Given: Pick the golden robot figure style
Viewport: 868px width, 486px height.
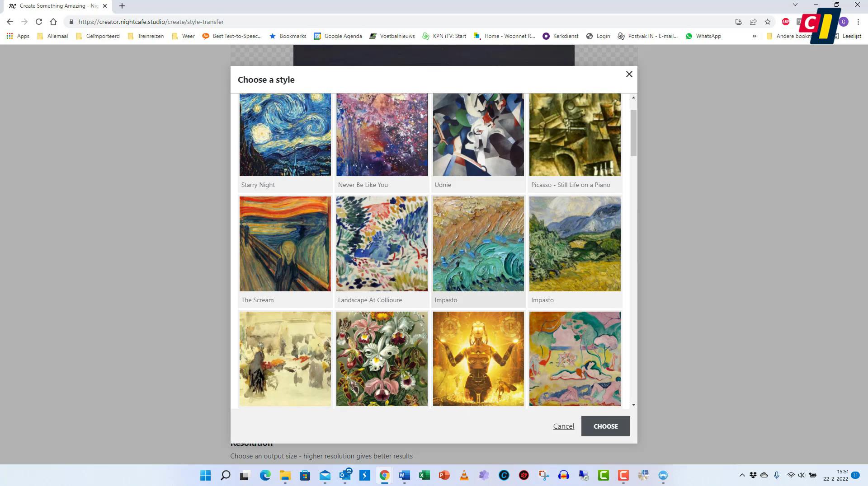Looking at the screenshot, I should click(x=478, y=359).
